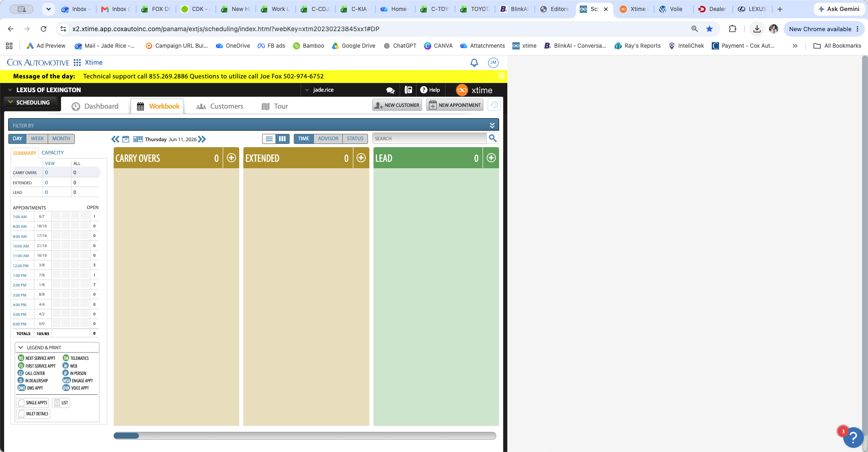Switch to list layout view
Image resolution: width=868 pixels, height=452 pixels.
[269, 138]
